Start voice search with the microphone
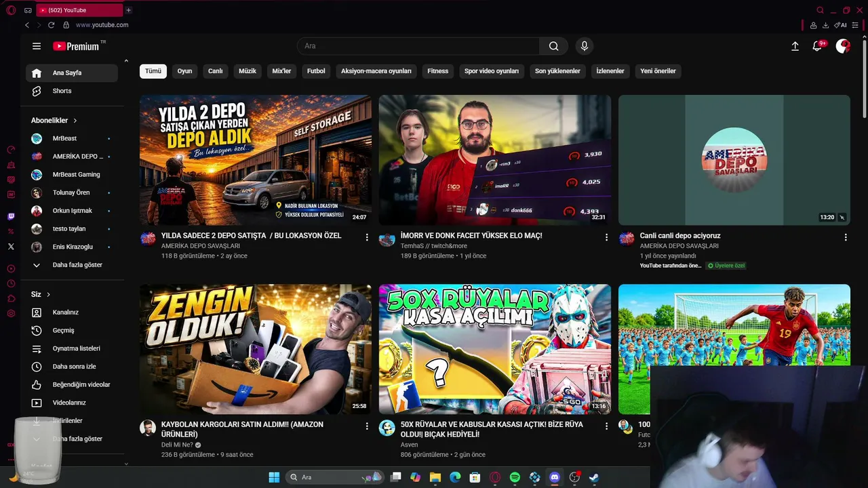868x488 pixels. (585, 46)
